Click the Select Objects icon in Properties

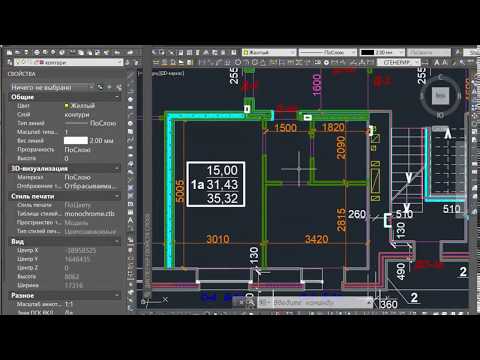pyautogui.click(x=109, y=87)
